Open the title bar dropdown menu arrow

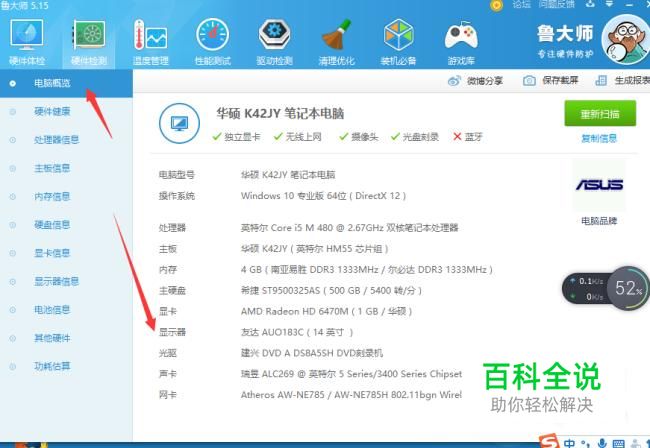[609, 4]
